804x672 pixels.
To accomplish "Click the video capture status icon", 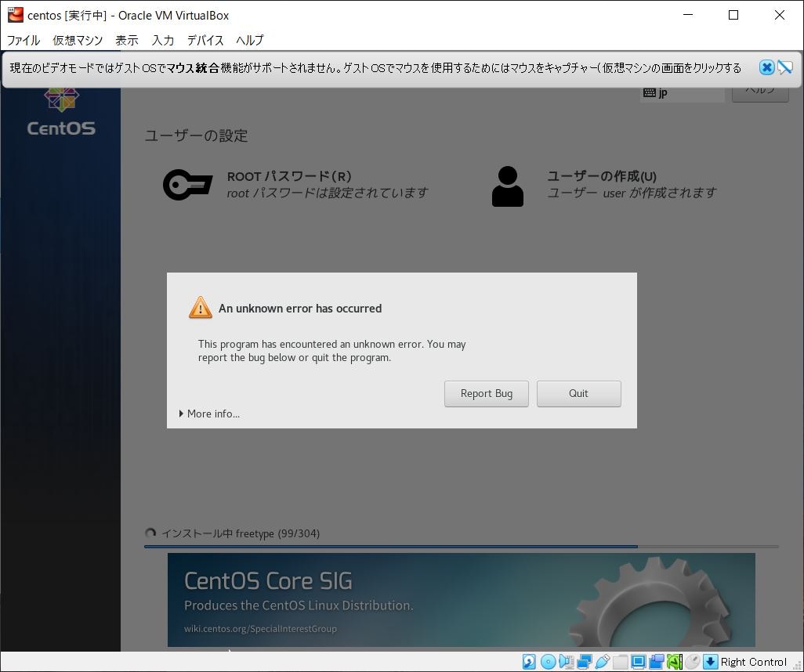I will [657, 662].
